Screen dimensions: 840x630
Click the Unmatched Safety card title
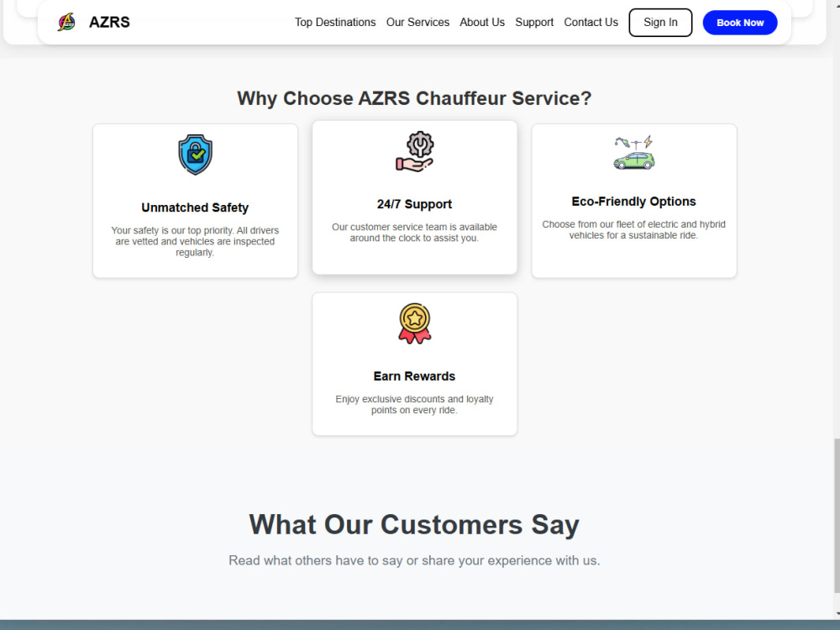point(195,207)
